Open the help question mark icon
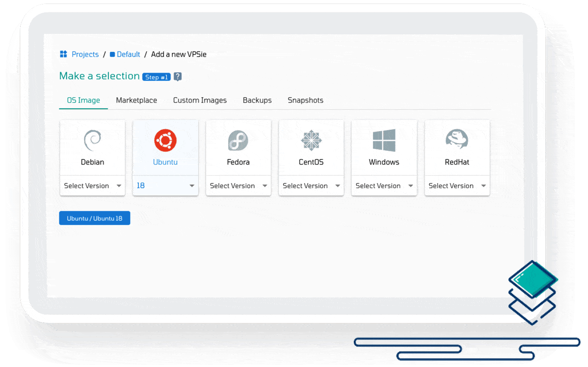The image size is (588, 367). [x=178, y=77]
